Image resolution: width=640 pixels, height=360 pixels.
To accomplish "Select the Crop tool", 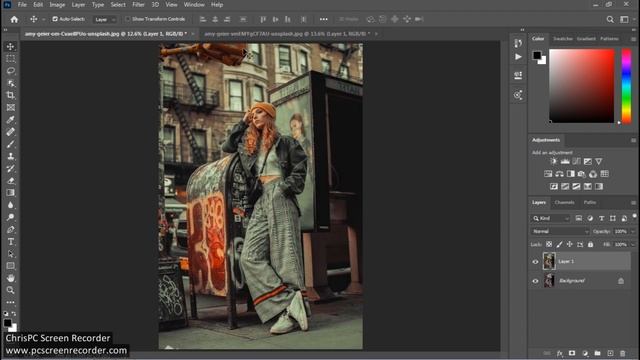I will (11, 95).
